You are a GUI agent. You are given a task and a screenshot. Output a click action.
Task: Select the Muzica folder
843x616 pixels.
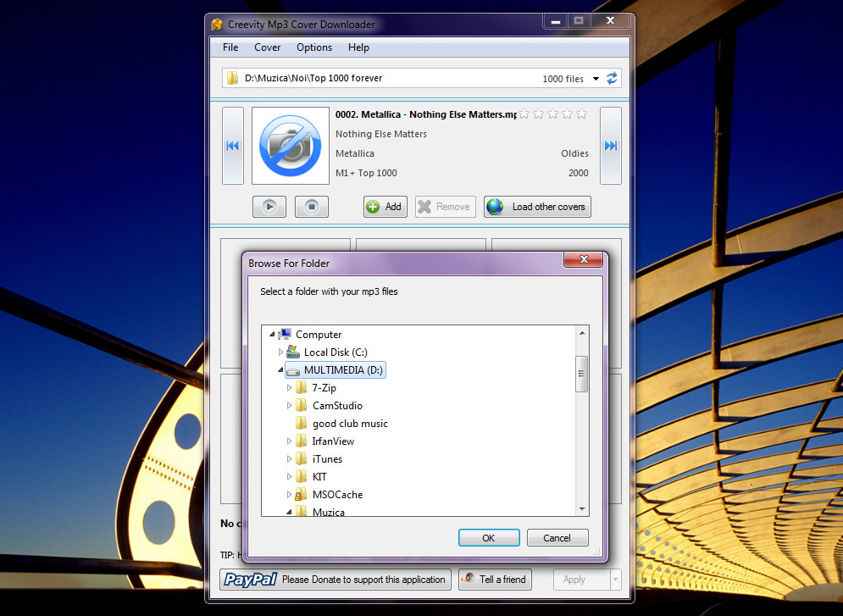(x=328, y=512)
